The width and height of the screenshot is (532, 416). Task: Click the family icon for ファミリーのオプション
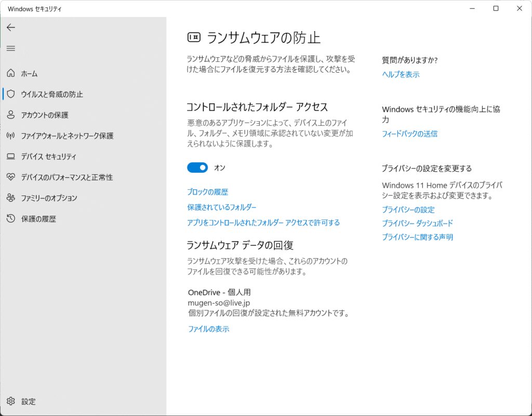tap(11, 198)
